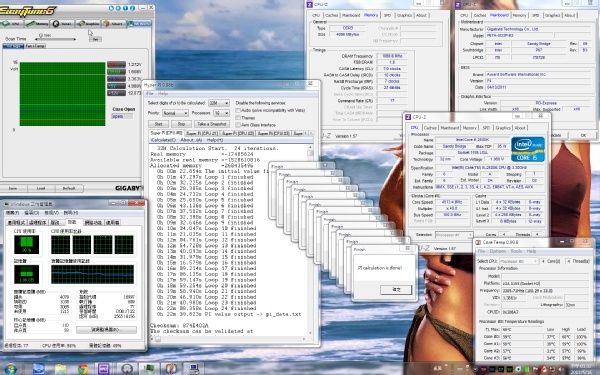The image size is (600, 375).
Task: Open Memory tab in front CPU-Z window
Action: (x=470, y=128)
